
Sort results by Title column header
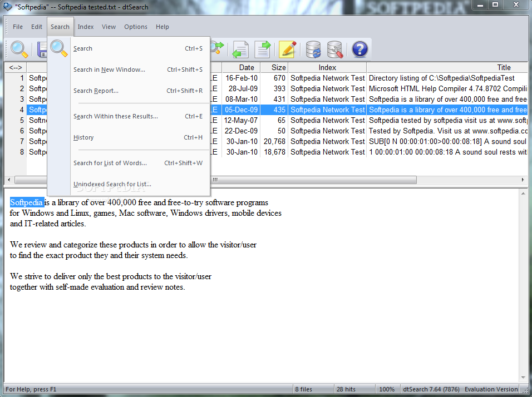[x=447, y=67]
